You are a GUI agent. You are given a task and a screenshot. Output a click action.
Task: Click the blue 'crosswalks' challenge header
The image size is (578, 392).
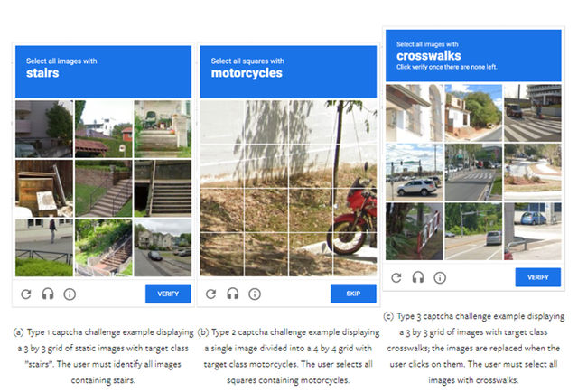tap(473, 55)
